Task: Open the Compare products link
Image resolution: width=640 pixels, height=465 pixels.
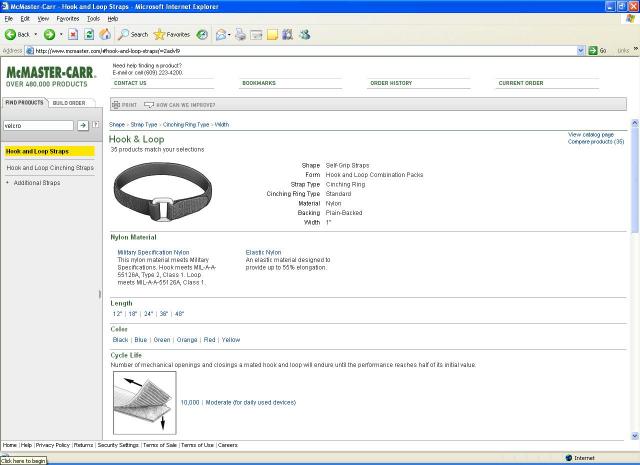Action: [596, 142]
